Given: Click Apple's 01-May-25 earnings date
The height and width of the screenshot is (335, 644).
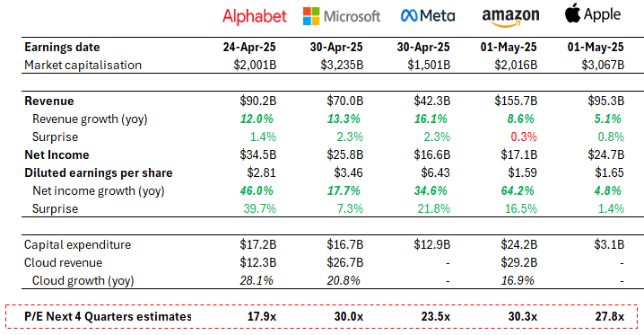Looking at the screenshot, I should click(596, 48).
